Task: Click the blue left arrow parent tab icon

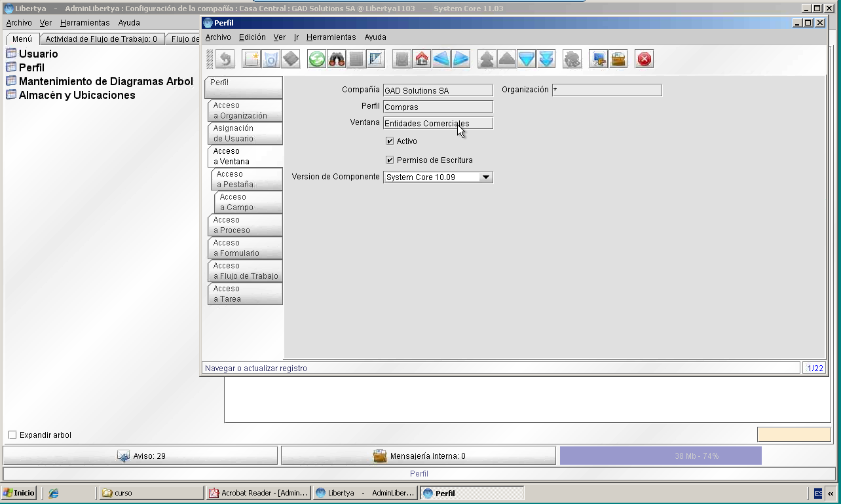Action: pyautogui.click(x=441, y=59)
